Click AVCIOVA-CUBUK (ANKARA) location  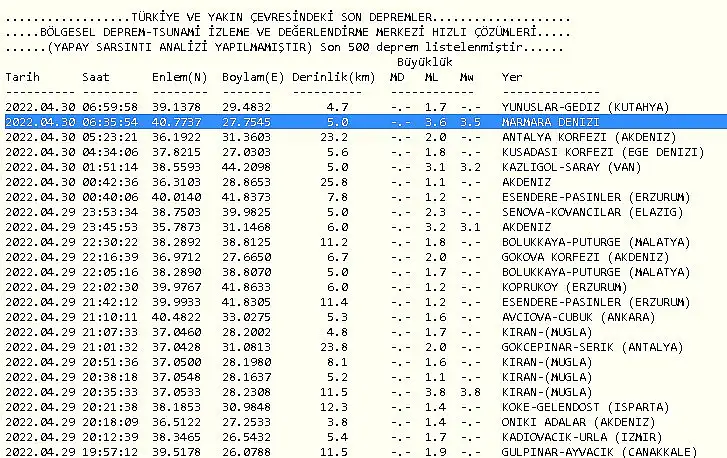pos(579,318)
